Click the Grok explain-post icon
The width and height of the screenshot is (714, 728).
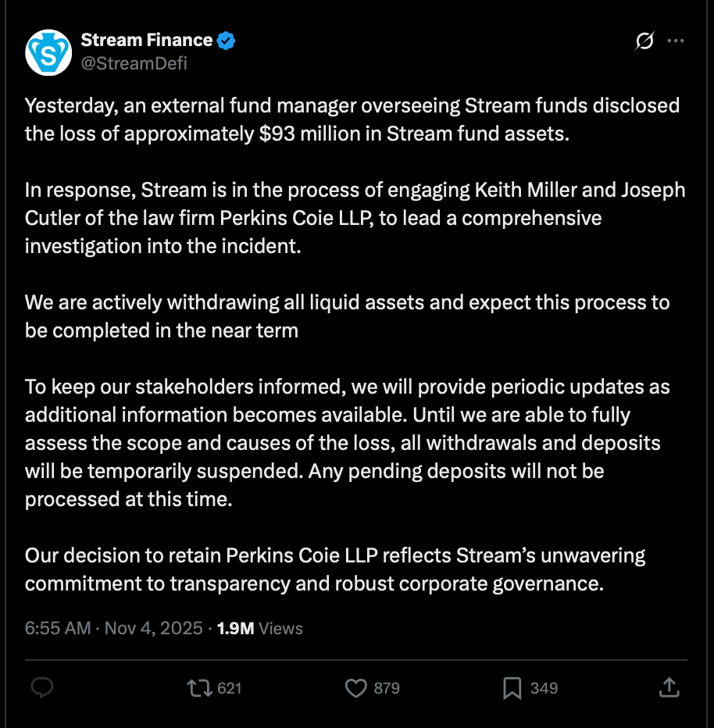click(x=644, y=41)
